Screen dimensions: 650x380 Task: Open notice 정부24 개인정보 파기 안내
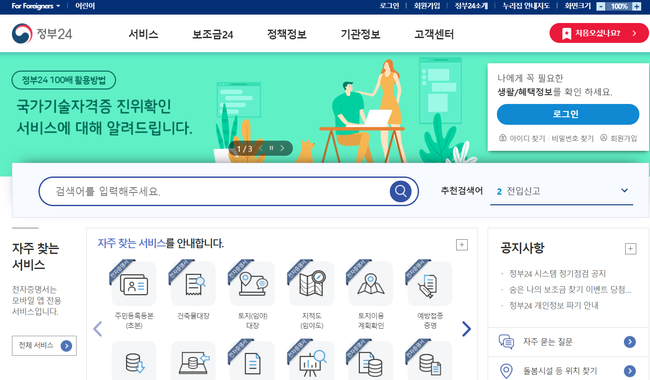[x=553, y=305]
